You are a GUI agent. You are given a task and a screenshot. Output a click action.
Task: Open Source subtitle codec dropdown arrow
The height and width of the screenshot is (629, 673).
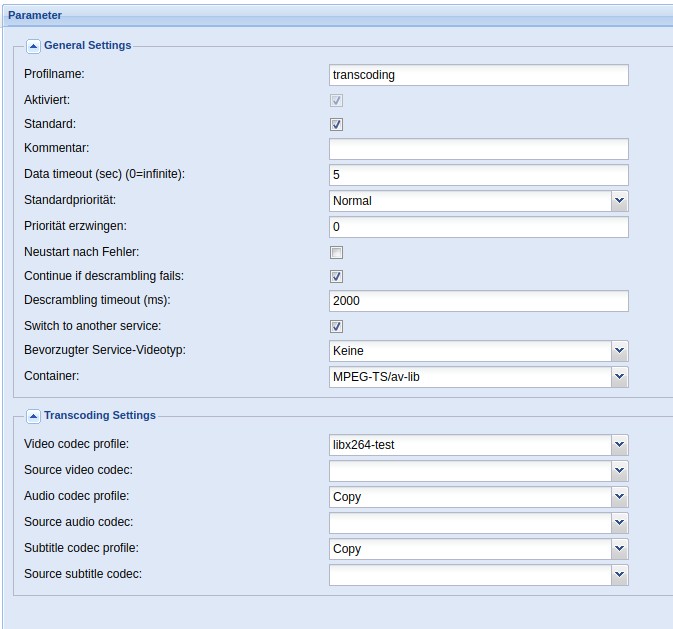[x=619, y=575]
